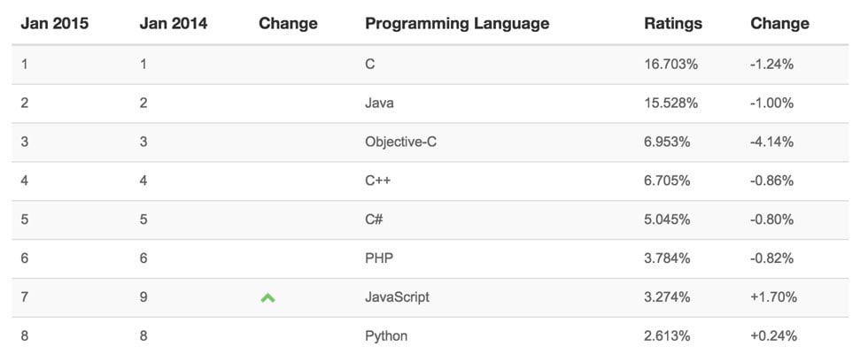The width and height of the screenshot is (868, 354).
Task: Click the -4.14% change value
Action: click(x=772, y=142)
